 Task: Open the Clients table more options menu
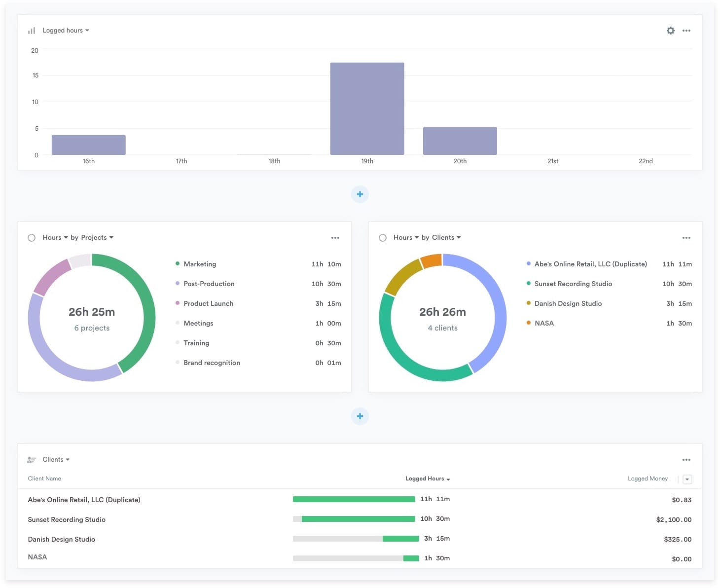click(686, 460)
